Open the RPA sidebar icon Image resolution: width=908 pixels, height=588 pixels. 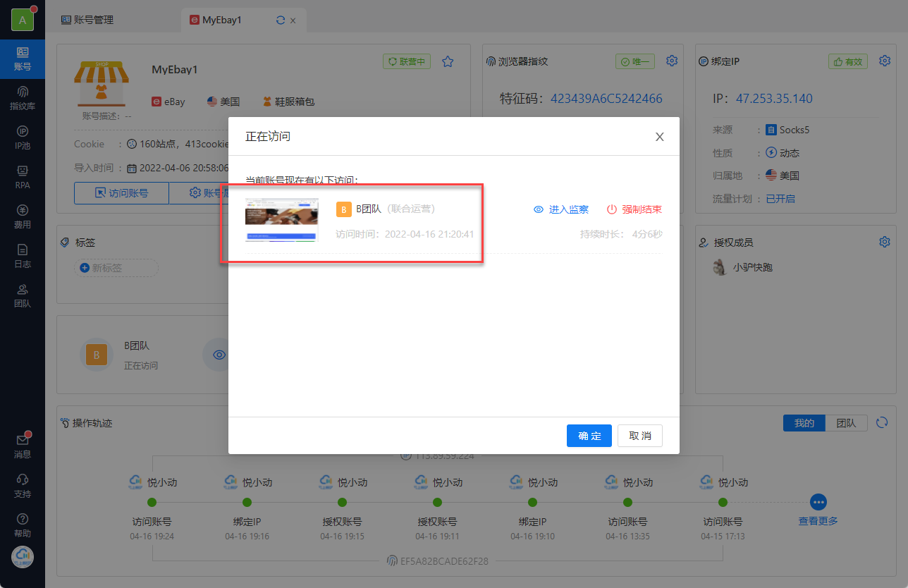pos(23,178)
